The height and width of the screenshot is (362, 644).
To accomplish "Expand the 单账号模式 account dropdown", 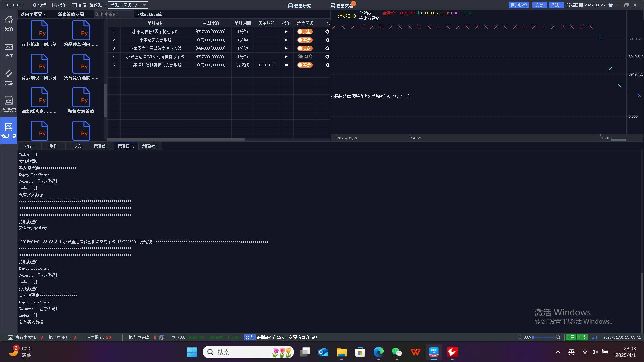I will pyautogui.click(x=128, y=5).
